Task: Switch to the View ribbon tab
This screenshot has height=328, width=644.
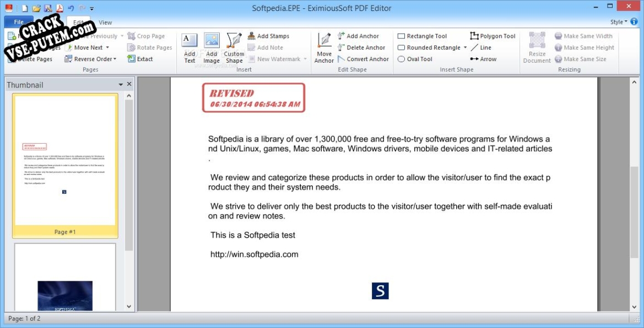Action: [106, 23]
